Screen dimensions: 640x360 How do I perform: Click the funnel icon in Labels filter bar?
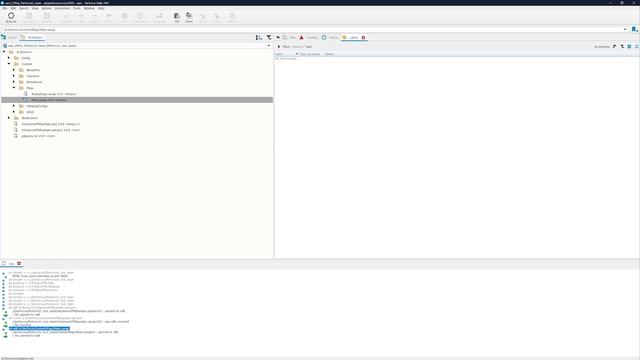click(x=614, y=47)
